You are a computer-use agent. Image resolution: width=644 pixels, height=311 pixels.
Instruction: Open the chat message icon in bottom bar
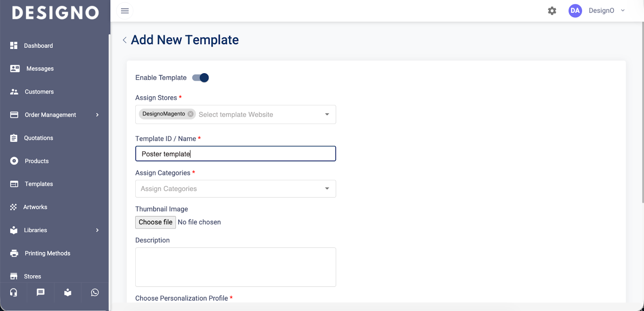click(x=41, y=292)
